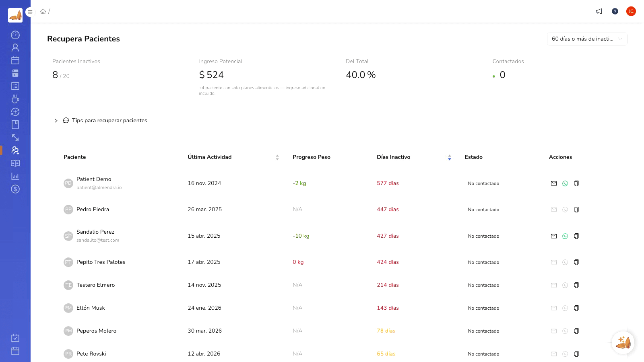Click the Estado column header

pyautogui.click(x=473, y=157)
